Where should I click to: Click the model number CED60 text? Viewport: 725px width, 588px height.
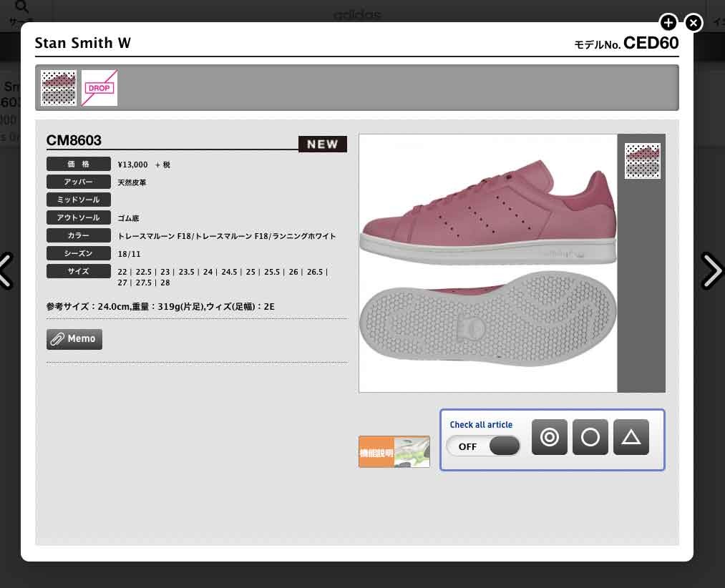click(650, 44)
